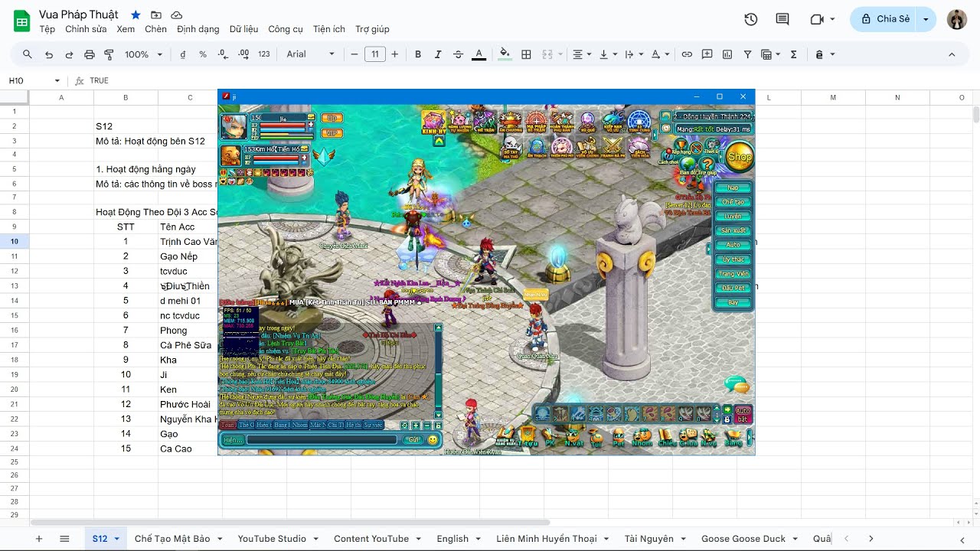Open the Chèn menu

[x=155, y=29]
